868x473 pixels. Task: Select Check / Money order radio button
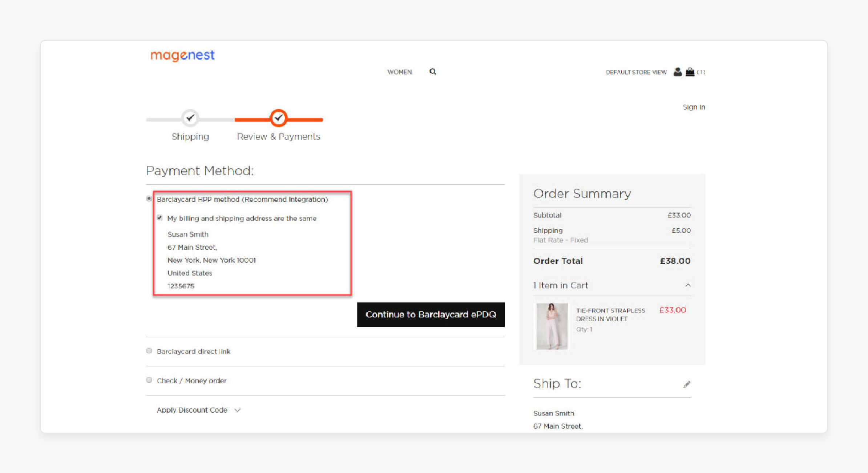[x=149, y=380]
